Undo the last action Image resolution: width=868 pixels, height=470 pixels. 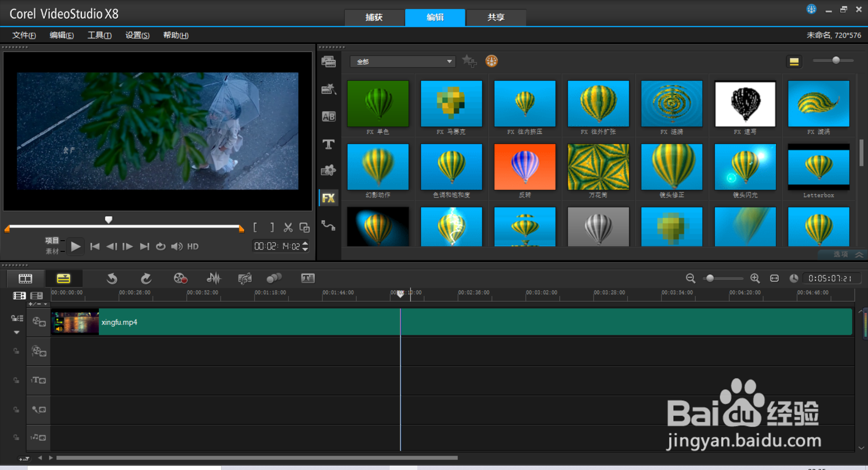tap(112, 278)
